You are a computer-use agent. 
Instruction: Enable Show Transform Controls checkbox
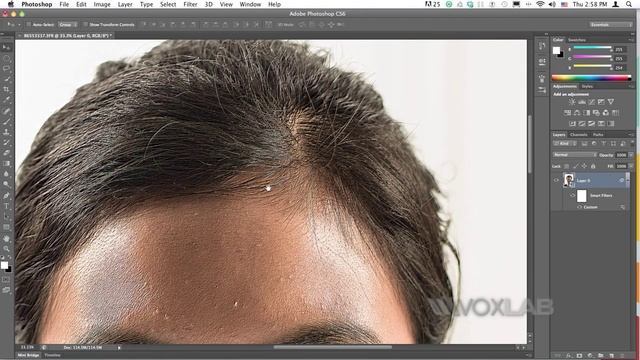(86, 24)
